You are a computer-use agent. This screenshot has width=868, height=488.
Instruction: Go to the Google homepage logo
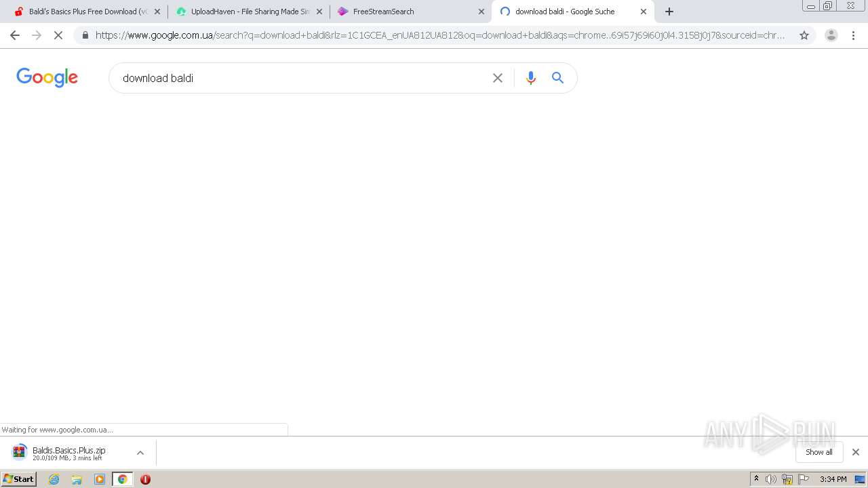[x=47, y=77]
